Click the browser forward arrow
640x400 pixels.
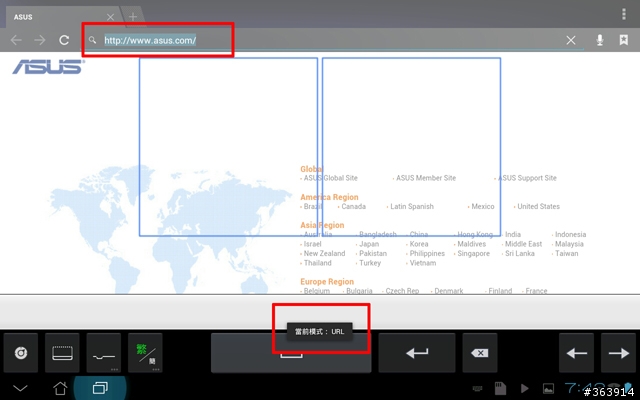click(x=40, y=40)
